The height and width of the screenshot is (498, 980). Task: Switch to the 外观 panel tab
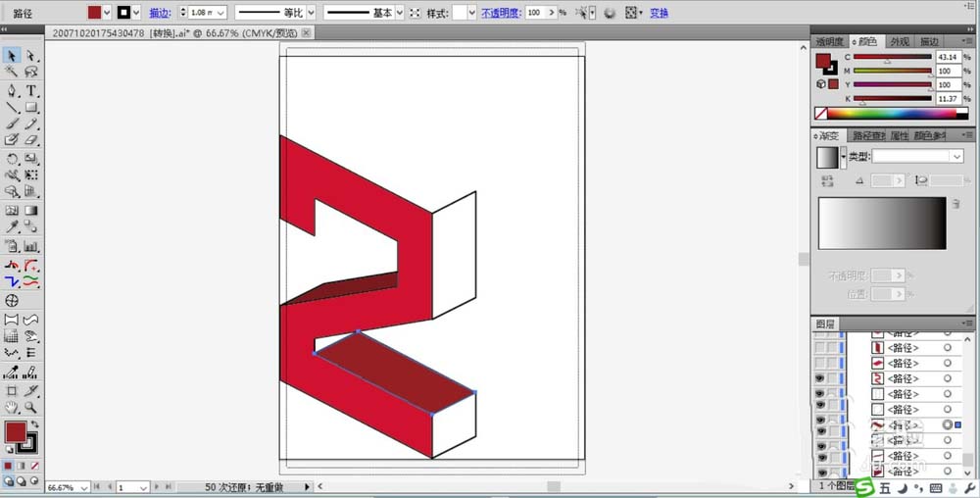(900, 42)
